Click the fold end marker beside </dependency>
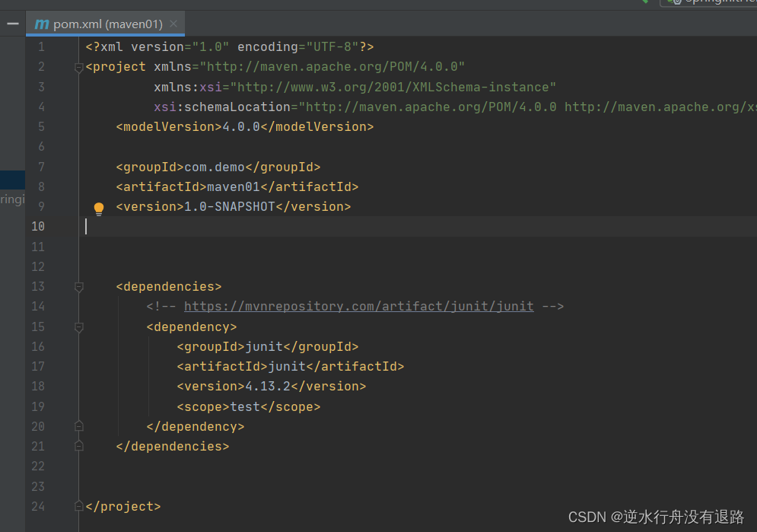 pyautogui.click(x=79, y=426)
